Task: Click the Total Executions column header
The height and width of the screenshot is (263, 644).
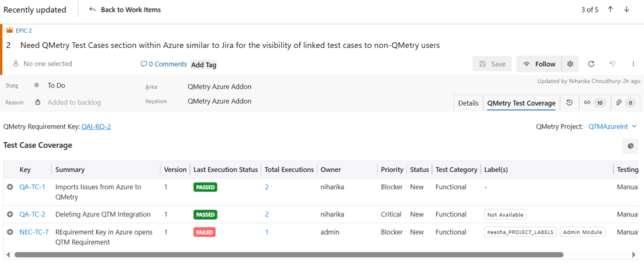Action: coord(289,170)
